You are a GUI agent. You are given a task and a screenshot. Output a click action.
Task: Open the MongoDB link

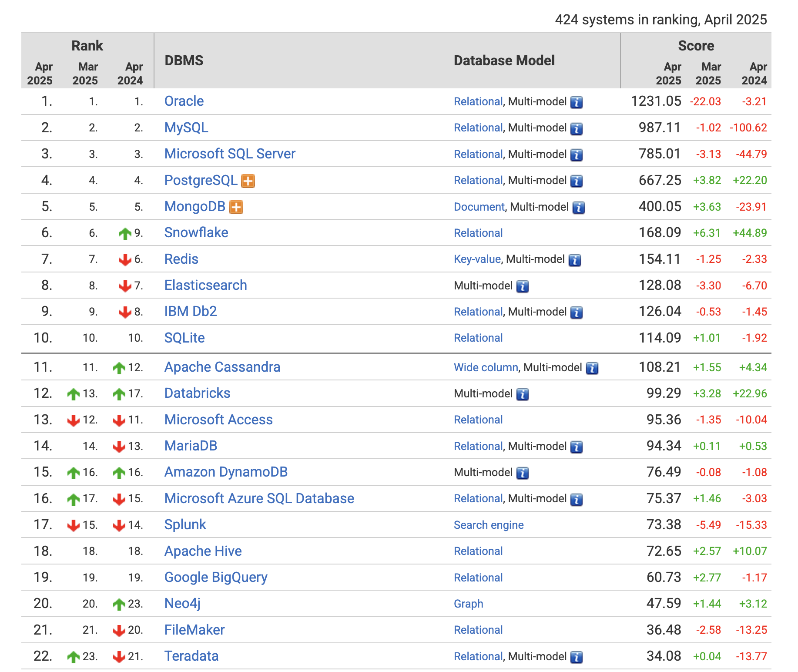point(195,206)
